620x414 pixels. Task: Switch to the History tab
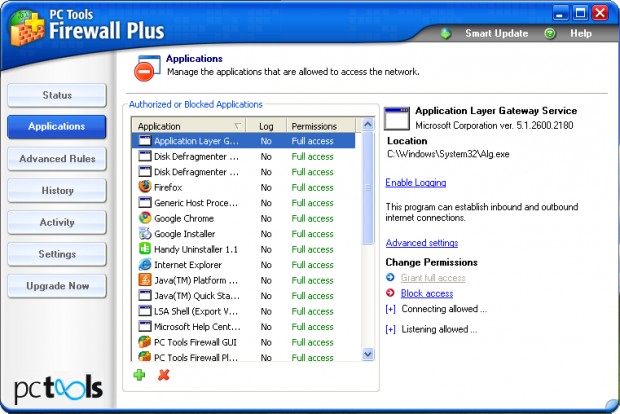(57, 191)
